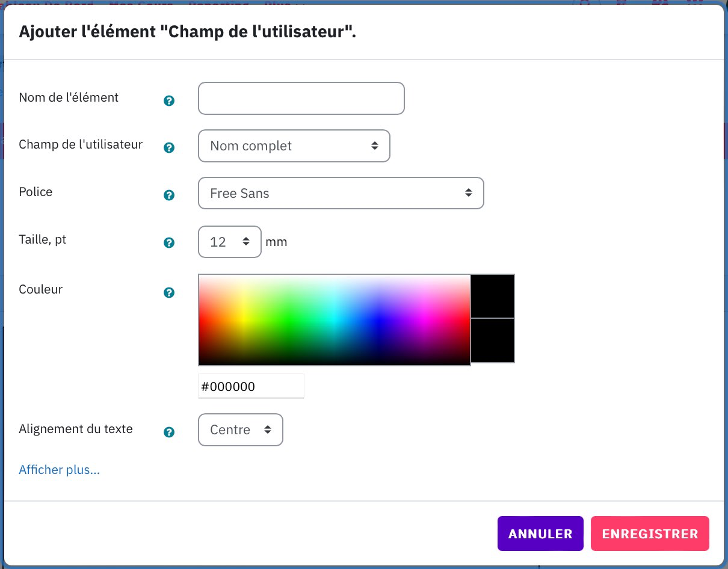
Task: Select the lower black color swatch
Action: tap(493, 340)
